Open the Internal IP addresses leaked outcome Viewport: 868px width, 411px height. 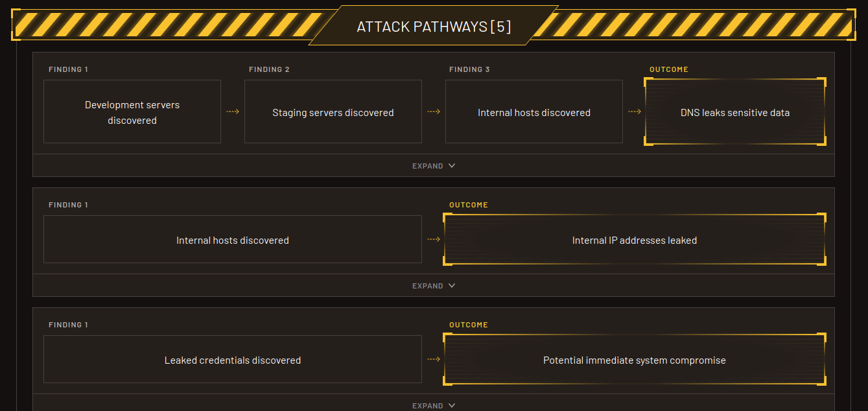coord(634,239)
